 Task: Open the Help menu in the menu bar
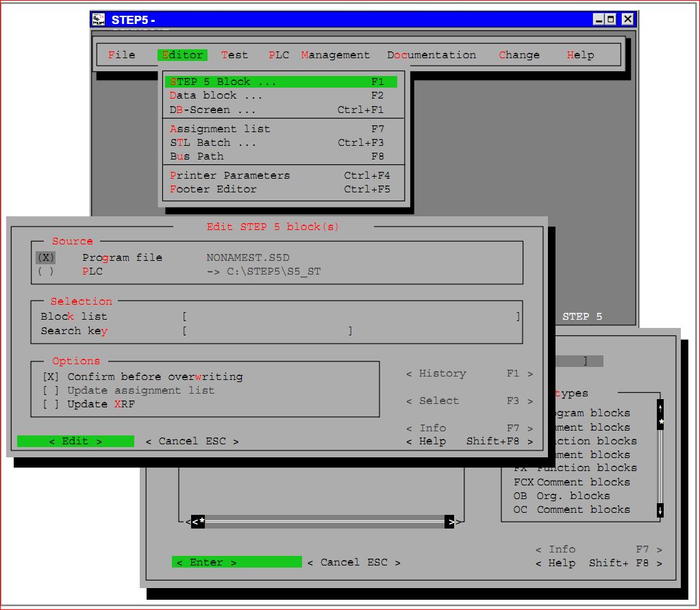click(580, 55)
